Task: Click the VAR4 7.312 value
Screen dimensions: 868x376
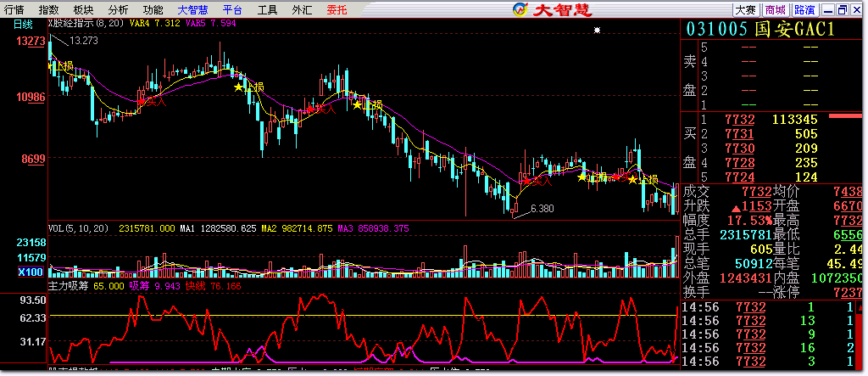Action: pyautogui.click(x=154, y=23)
